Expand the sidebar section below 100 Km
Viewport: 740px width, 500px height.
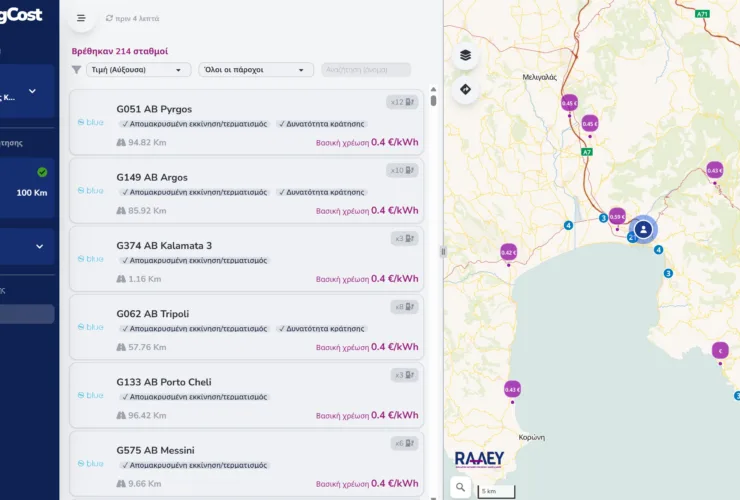coord(39,246)
